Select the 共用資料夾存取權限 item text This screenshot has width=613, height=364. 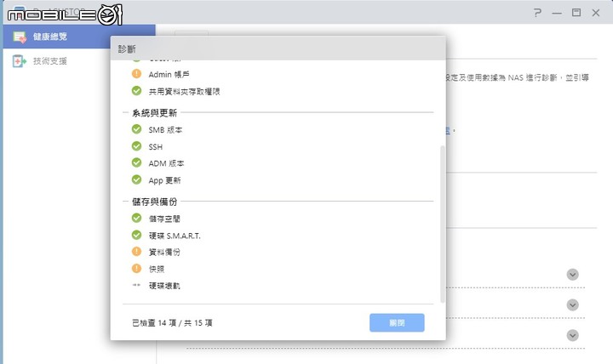pos(184,91)
